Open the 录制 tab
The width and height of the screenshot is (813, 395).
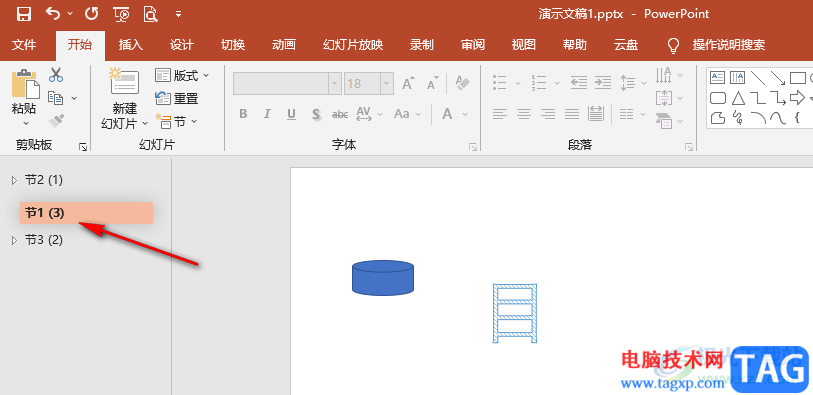coord(422,45)
